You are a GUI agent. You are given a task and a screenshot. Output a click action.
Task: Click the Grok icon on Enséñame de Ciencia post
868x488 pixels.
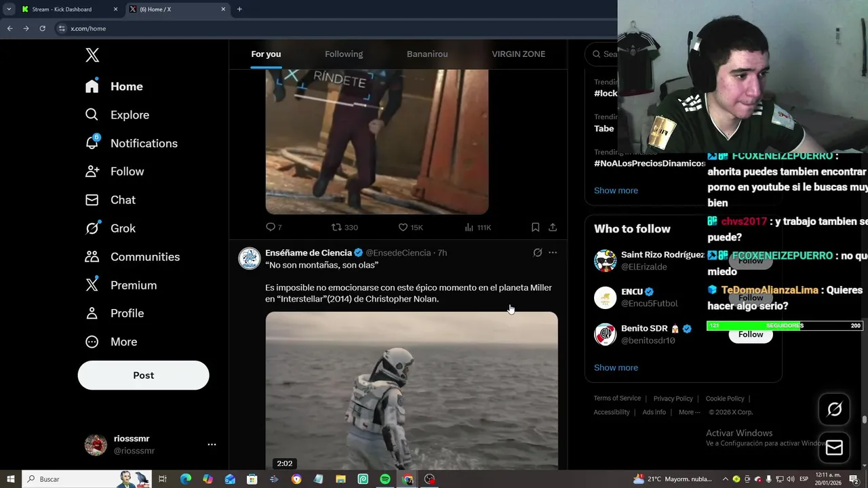[x=537, y=253]
